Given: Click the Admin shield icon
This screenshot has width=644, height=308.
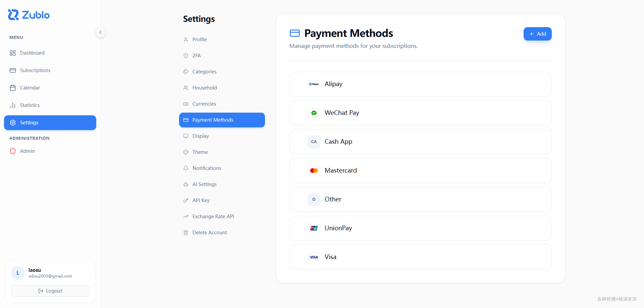Looking at the screenshot, I should (x=13, y=151).
